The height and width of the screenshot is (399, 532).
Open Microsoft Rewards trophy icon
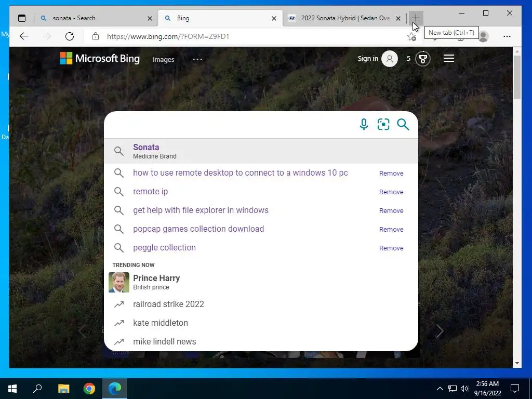(423, 59)
